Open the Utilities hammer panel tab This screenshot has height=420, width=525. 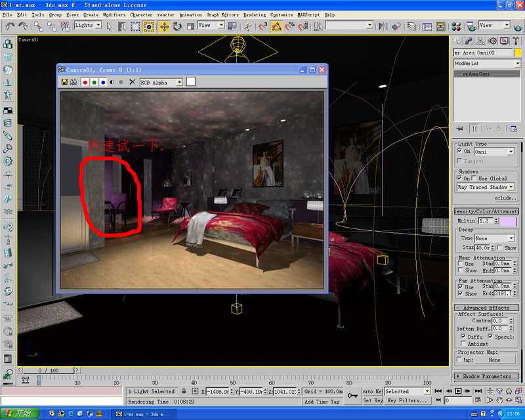click(516, 41)
